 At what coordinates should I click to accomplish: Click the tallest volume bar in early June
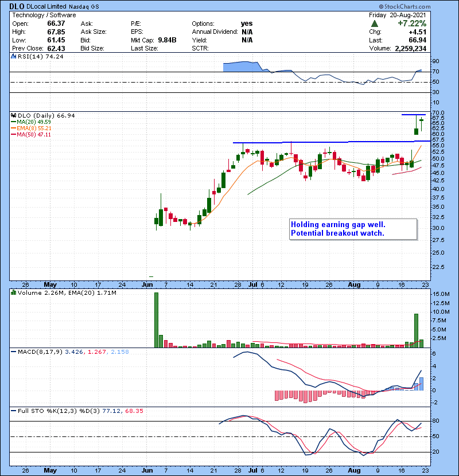click(156, 320)
